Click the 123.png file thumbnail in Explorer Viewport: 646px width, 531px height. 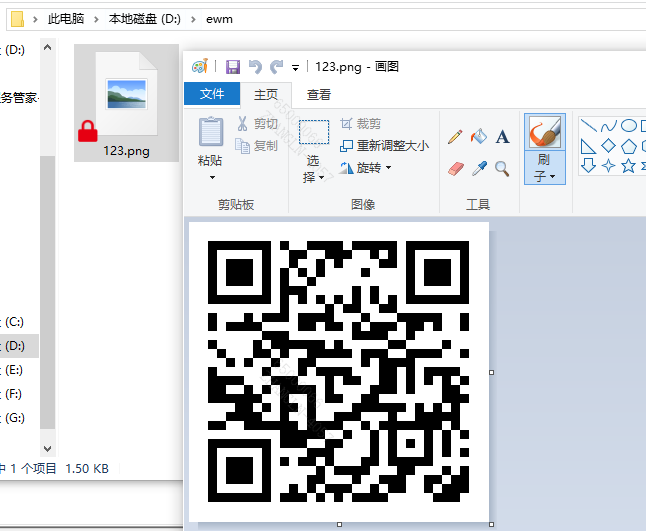126,94
